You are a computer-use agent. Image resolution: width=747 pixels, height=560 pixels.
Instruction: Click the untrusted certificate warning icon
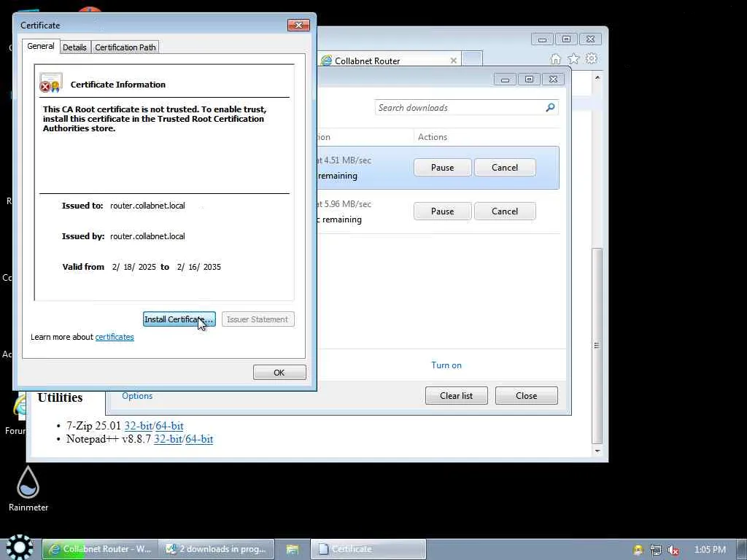pyautogui.click(x=51, y=83)
